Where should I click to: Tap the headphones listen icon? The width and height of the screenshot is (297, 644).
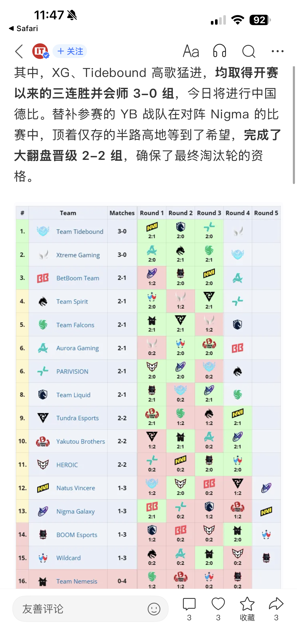(219, 51)
